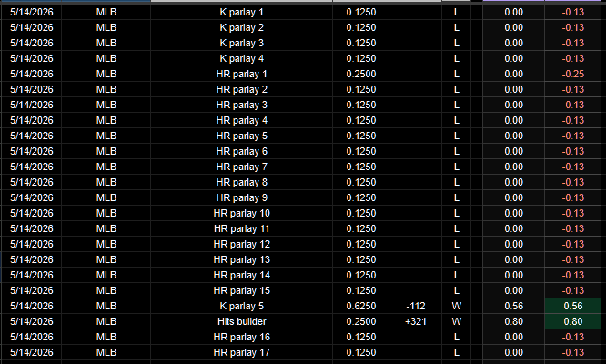Select the HR parlay 10 cell
Image resolution: width=606 pixels, height=364 pixels.
click(241, 213)
